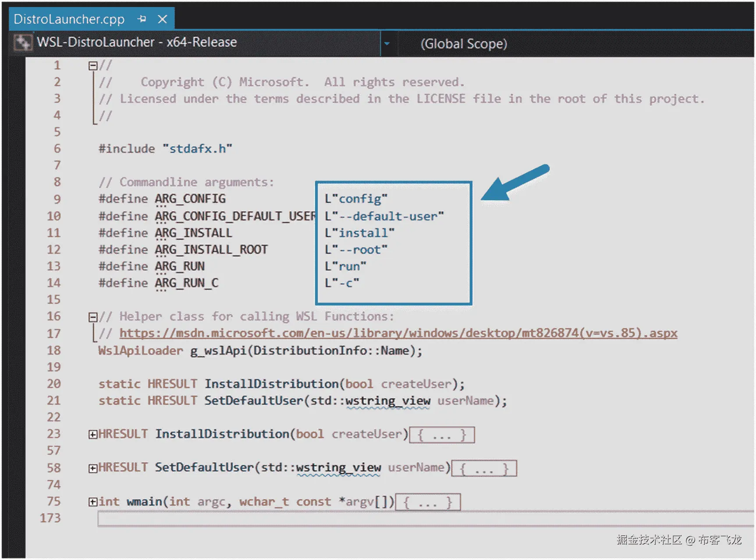Click the L"run" string literal
This screenshot has width=756, height=560.
345,266
